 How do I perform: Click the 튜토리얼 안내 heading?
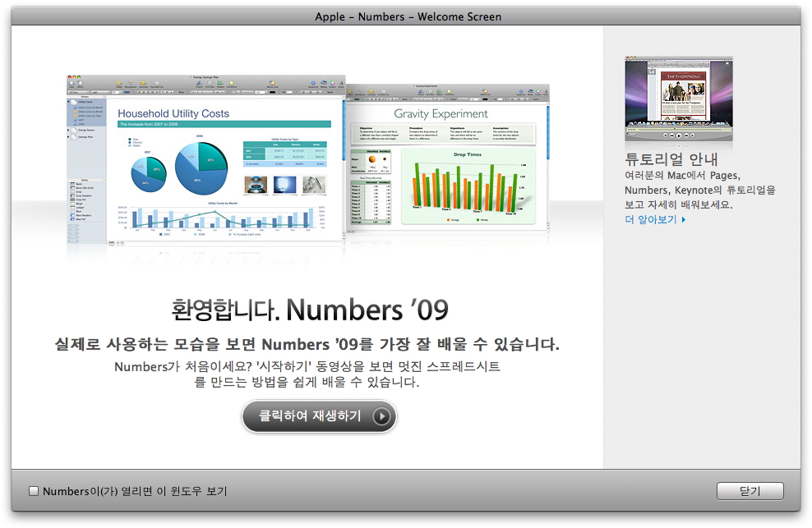point(671,159)
